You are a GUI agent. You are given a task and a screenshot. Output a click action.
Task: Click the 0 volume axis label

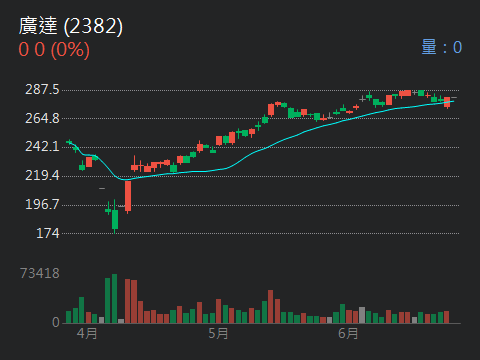(x=56, y=322)
